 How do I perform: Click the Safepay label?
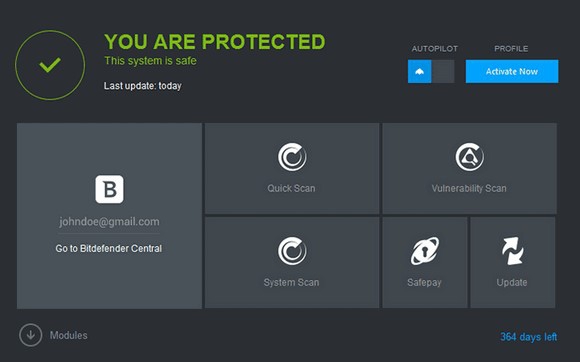coord(425,283)
